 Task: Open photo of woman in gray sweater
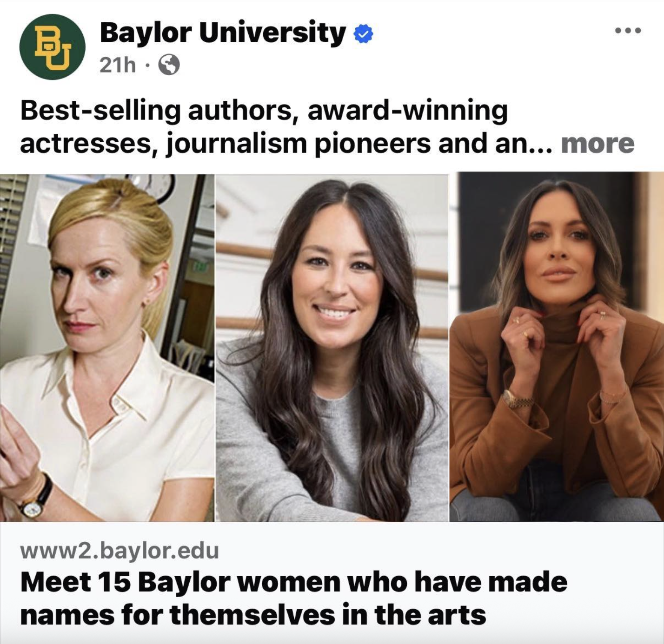332,347
